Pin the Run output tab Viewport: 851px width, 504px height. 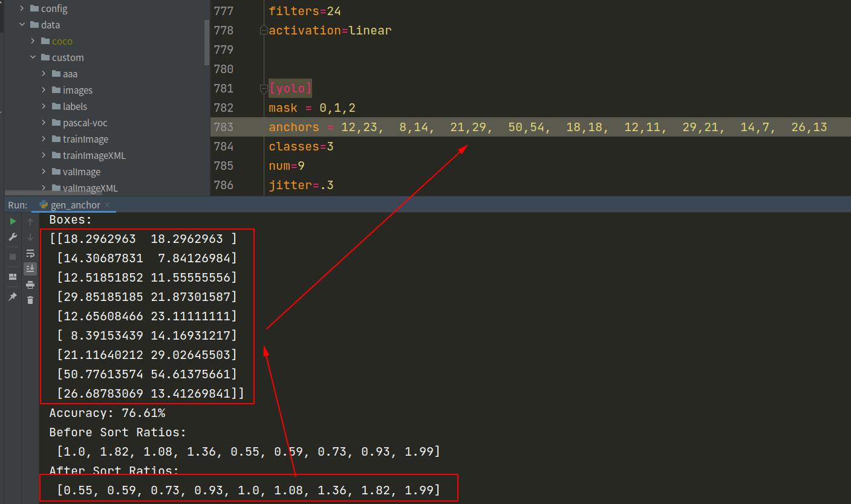pos(13,297)
